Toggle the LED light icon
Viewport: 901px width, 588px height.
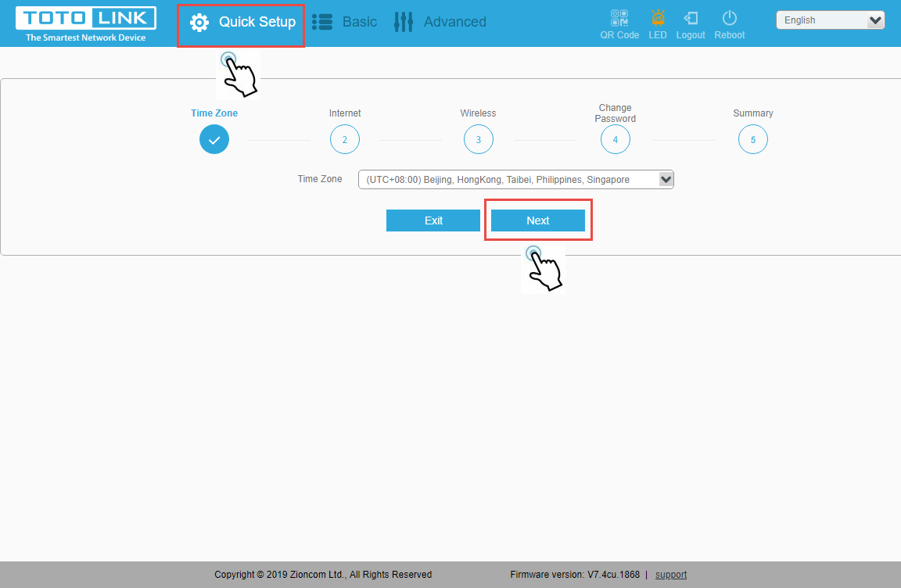pos(658,18)
